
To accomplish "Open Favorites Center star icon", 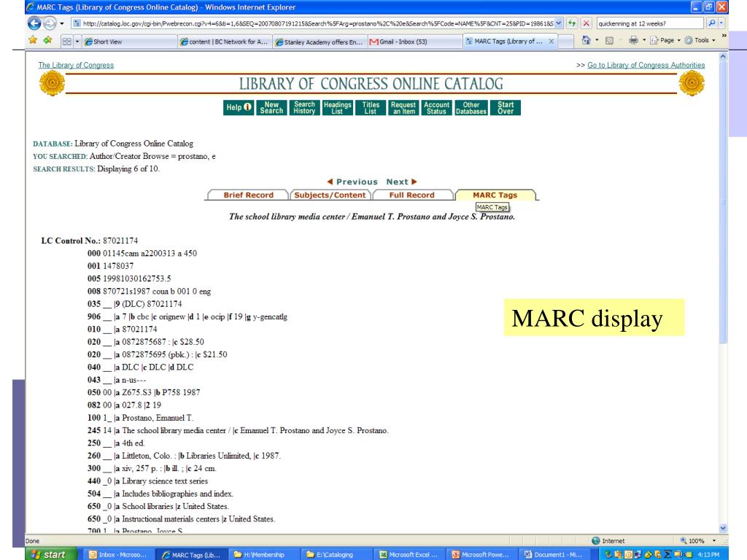I will (x=33, y=40).
